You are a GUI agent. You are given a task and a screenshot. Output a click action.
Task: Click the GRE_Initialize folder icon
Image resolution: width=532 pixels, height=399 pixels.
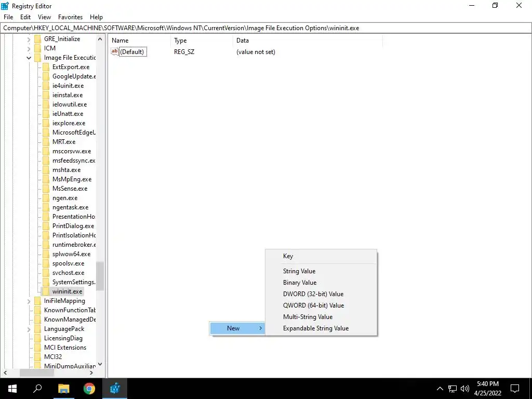[x=37, y=39]
